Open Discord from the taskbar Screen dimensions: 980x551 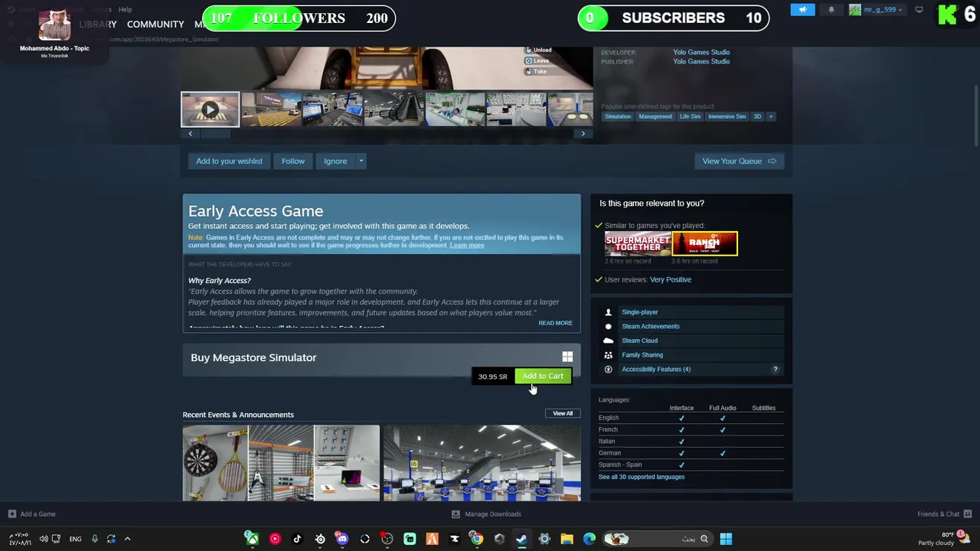pyautogui.click(x=341, y=539)
